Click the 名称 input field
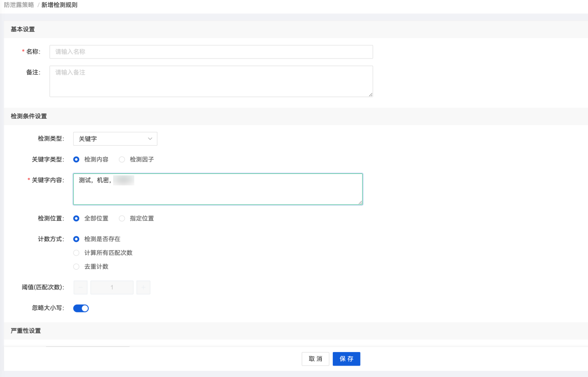 [x=211, y=52]
